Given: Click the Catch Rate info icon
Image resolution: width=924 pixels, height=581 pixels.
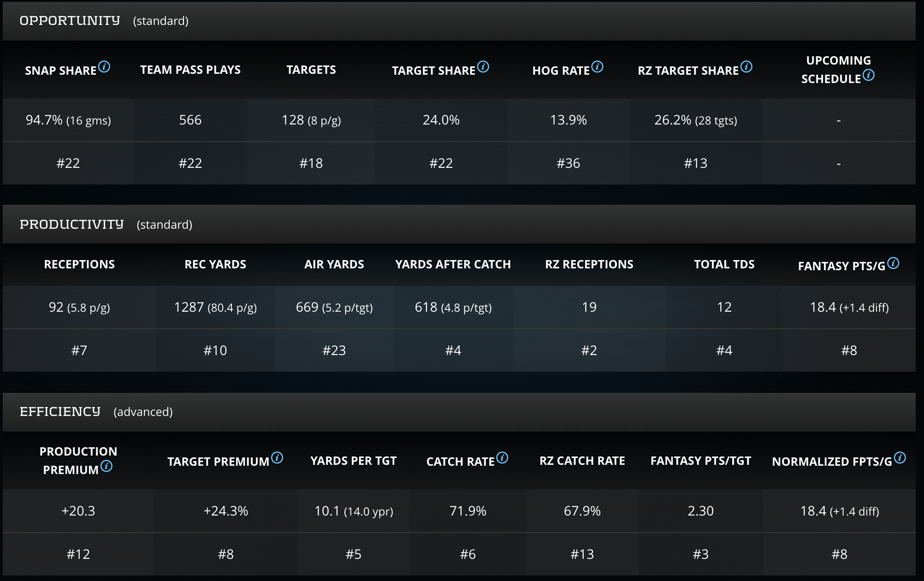Looking at the screenshot, I should tap(503, 458).
